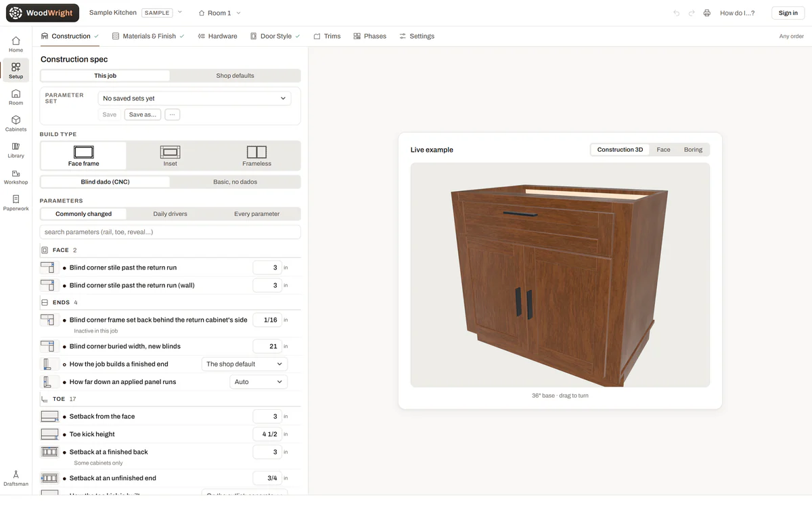Open Paperwork in the sidebar
The image size is (812, 508).
click(x=16, y=203)
